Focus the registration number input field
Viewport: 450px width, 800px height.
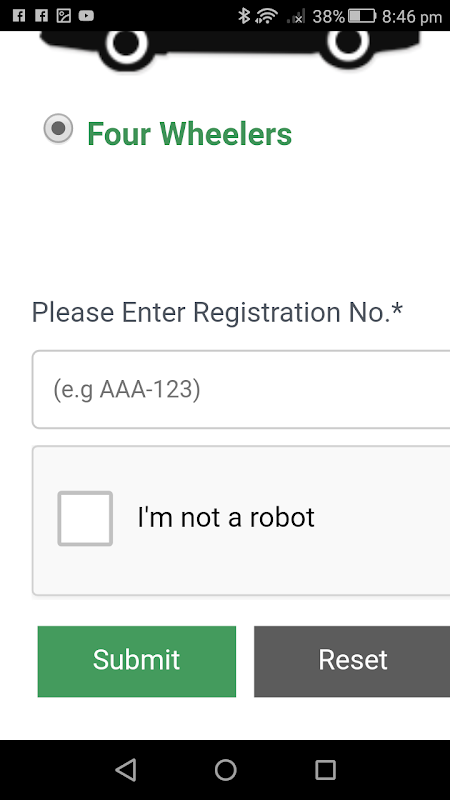(241, 390)
